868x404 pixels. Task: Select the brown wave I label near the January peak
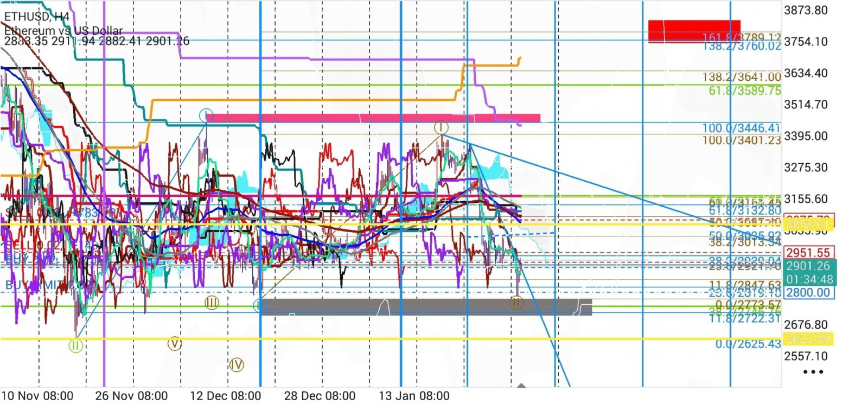(441, 127)
